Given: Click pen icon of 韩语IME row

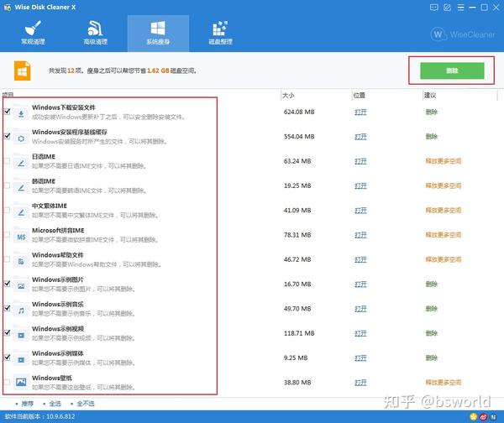Looking at the screenshot, I should point(21,186).
